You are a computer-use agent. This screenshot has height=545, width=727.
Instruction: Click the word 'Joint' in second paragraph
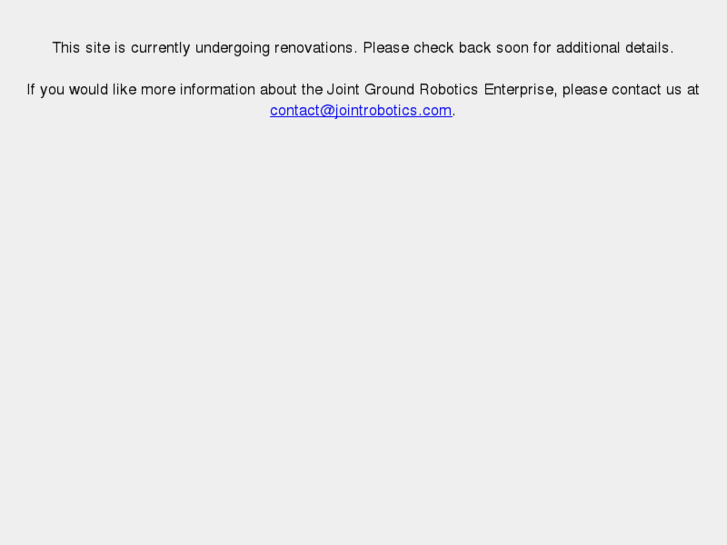[343, 89]
